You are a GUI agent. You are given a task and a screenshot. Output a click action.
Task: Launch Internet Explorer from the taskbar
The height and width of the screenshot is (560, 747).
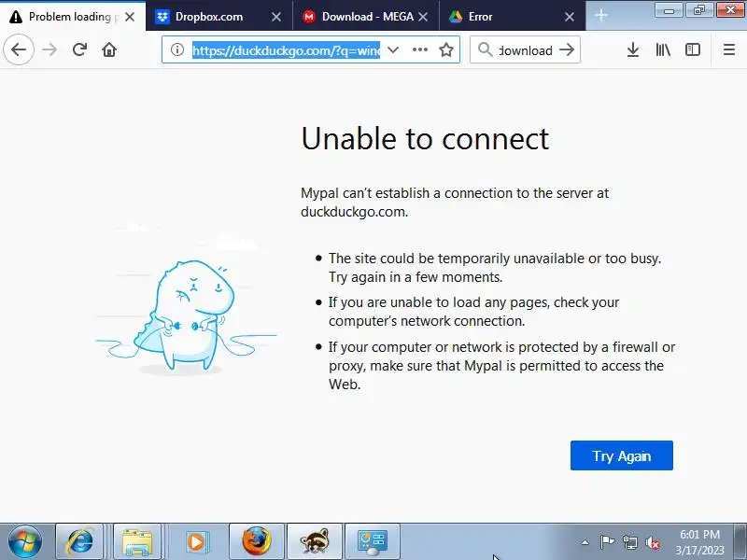(x=79, y=542)
